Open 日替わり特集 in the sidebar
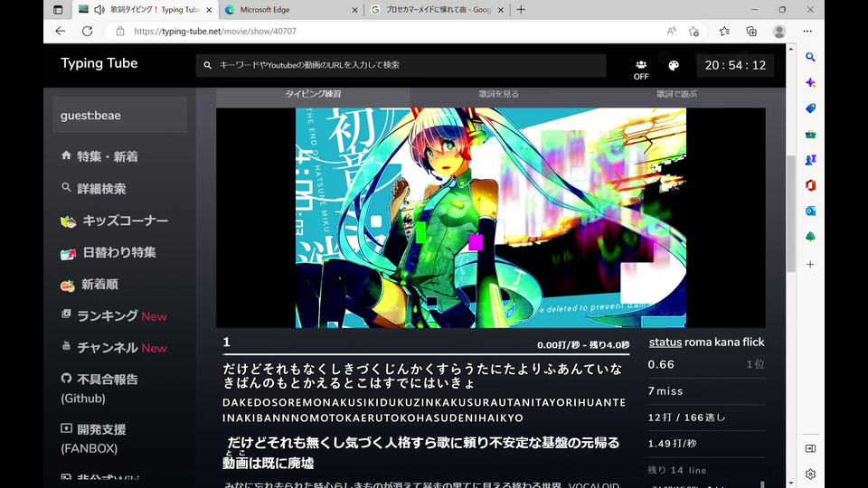This screenshot has width=868, height=488. point(108,253)
